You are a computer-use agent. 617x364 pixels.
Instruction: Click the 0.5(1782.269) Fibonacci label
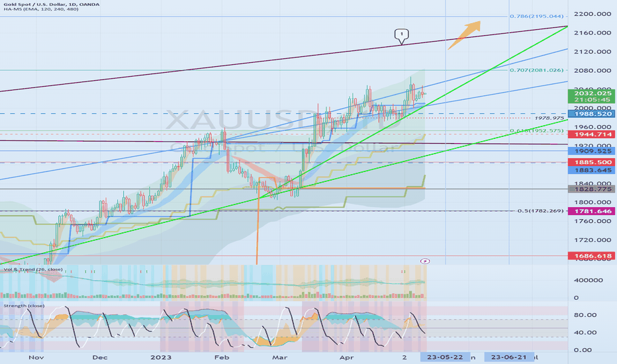(x=540, y=211)
